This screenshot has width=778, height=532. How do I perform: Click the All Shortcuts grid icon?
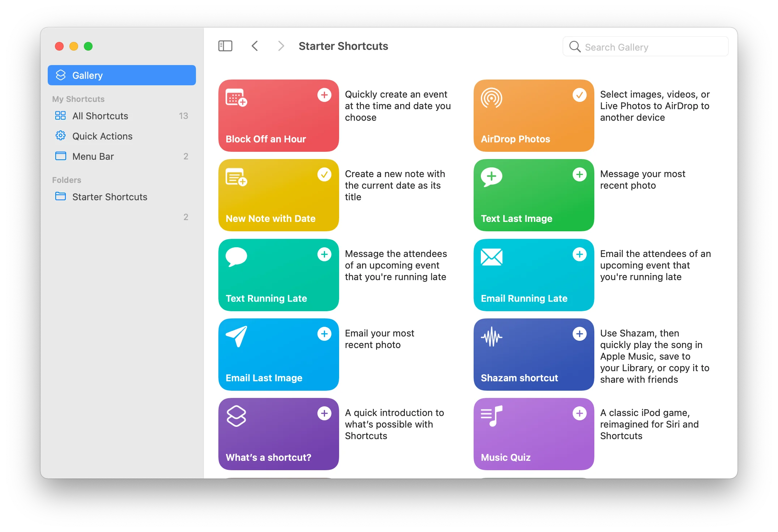(x=60, y=116)
